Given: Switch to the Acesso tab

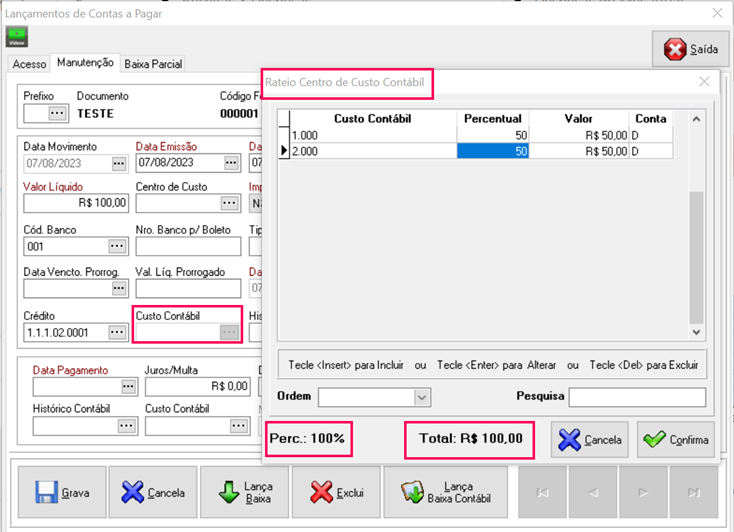Looking at the screenshot, I should (x=30, y=64).
